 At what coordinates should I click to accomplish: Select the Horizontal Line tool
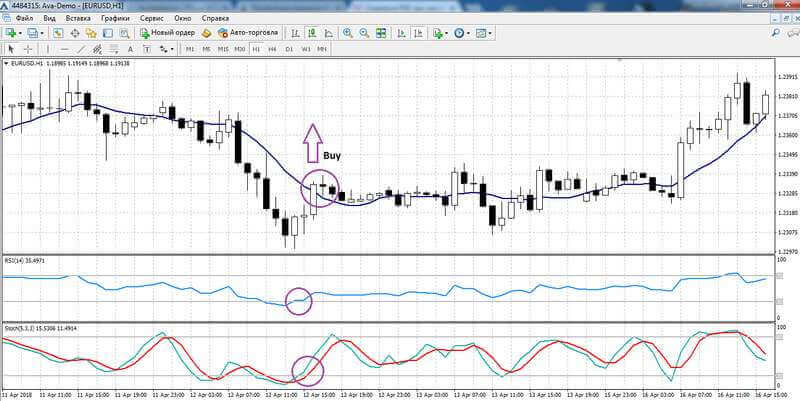point(65,49)
